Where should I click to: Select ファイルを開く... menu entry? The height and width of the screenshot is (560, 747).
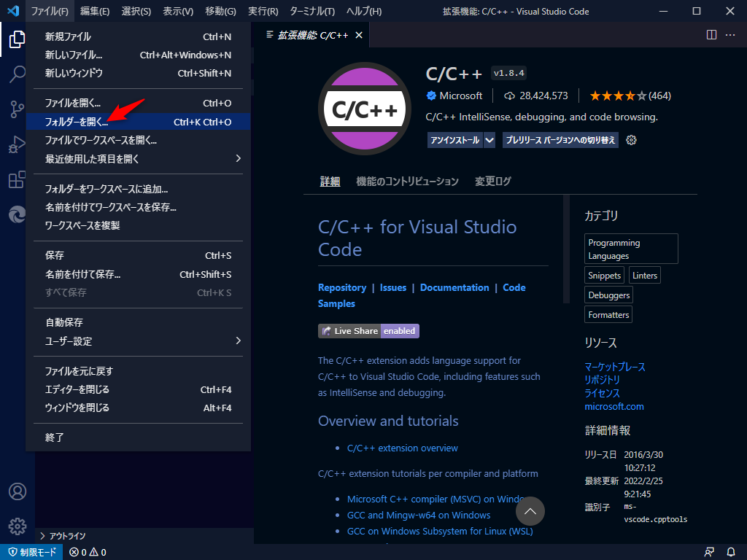[x=138, y=104]
